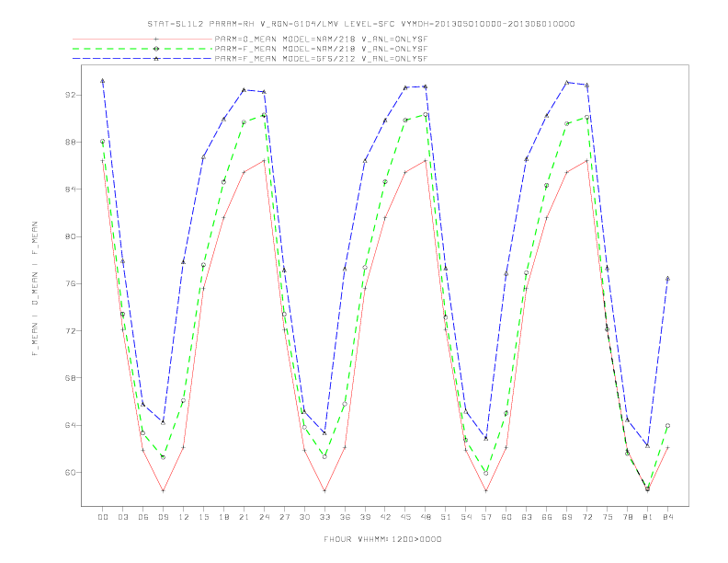728x563 pixels.
Task: Click x-axis tick label 45
Action: [405, 517]
